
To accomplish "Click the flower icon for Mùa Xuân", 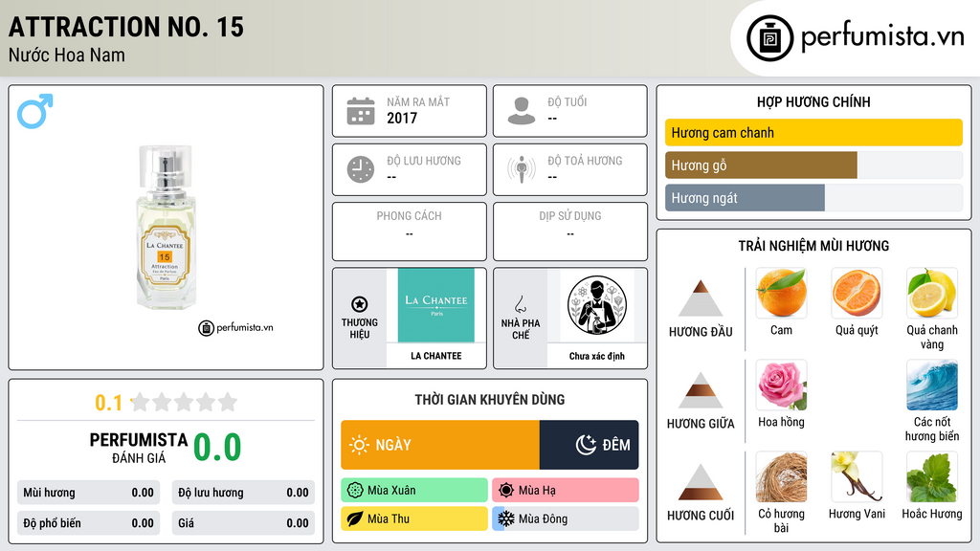I will pos(355,491).
